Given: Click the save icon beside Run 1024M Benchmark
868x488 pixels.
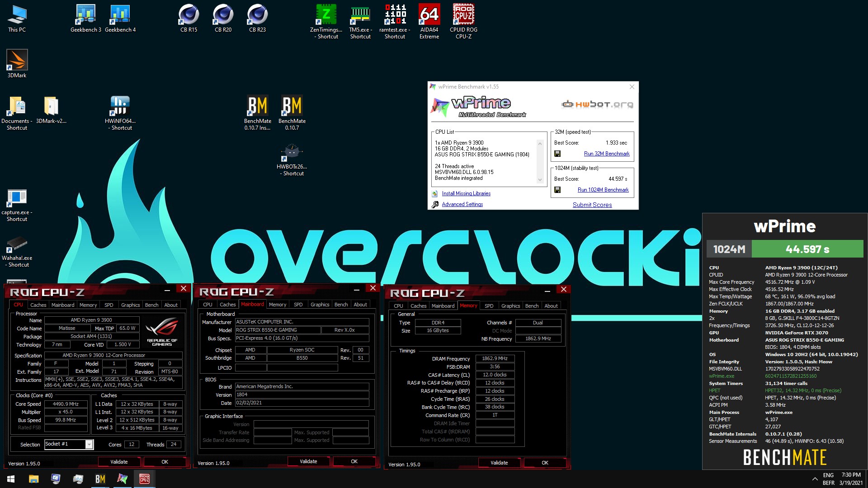Looking at the screenshot, I should 557,190.
